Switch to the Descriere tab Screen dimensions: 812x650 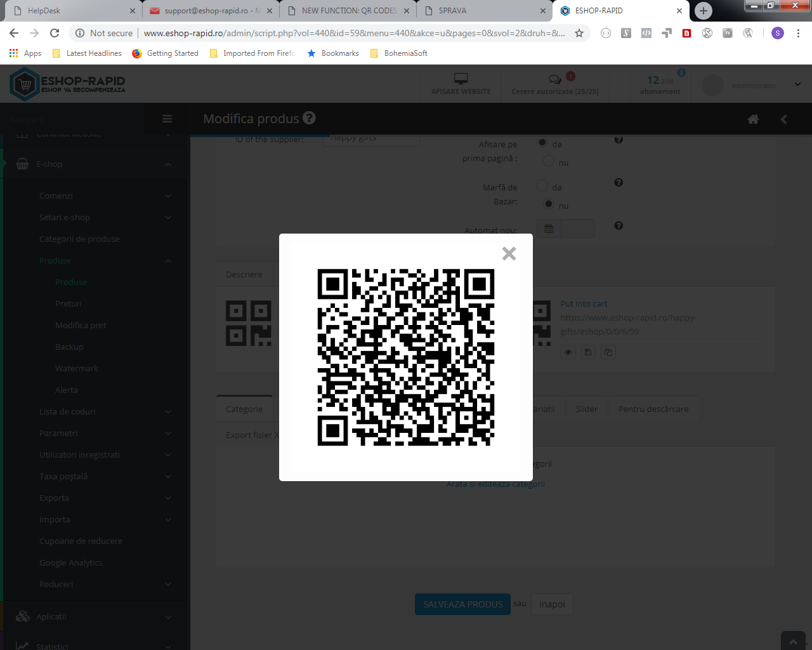244,275
